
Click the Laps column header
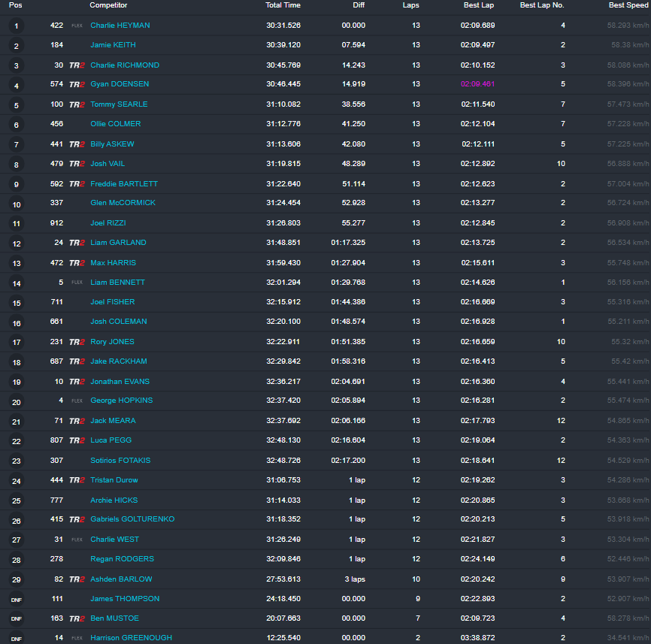[x=410, y=5]
